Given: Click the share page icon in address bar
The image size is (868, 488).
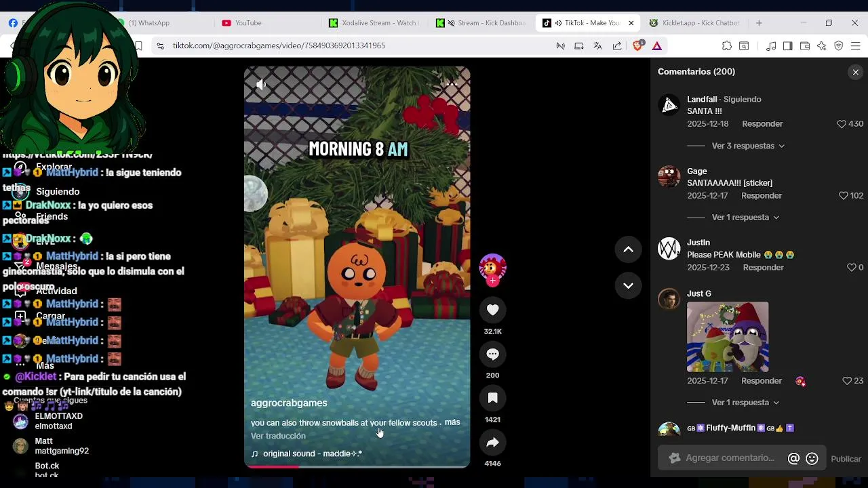Looking at the screenshot, I should point(616,46).
